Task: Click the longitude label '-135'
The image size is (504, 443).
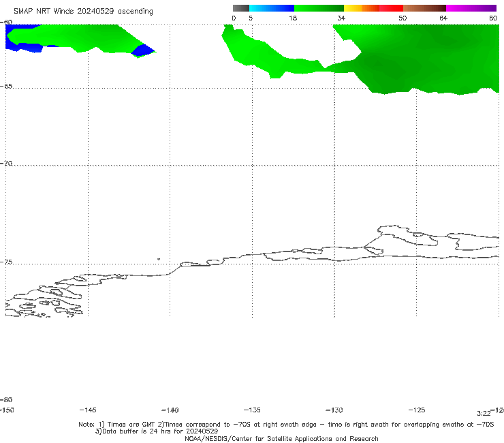Action: click(x=252, y=410)
